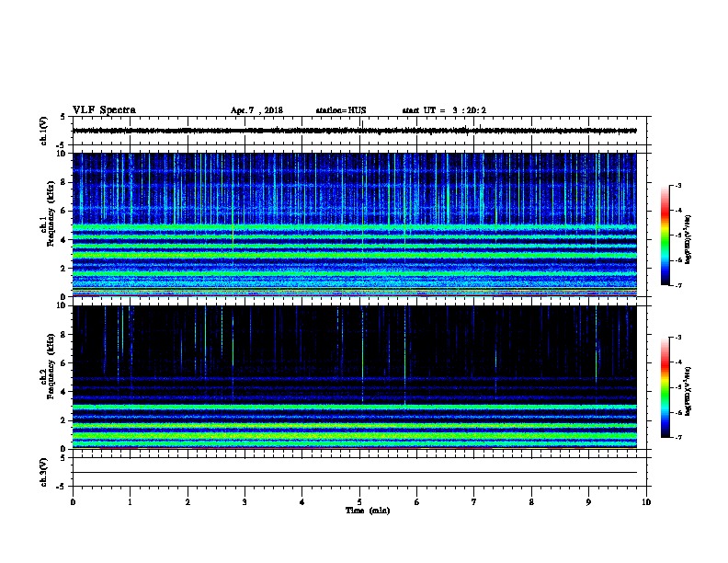Click time axis tick label "9"
This screenshot has height=563, width=728.
click(x=588, y=502)
